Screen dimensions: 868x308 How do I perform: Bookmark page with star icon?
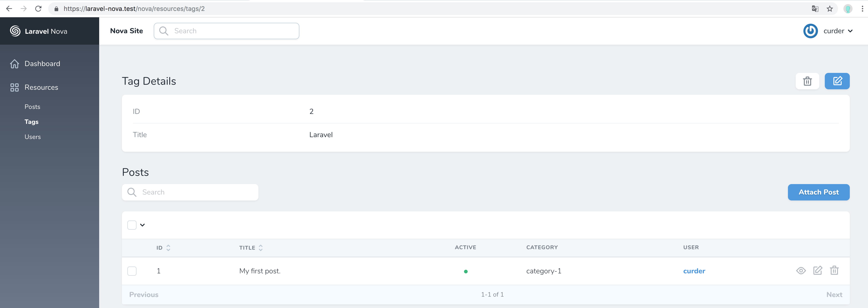(830, 9)
